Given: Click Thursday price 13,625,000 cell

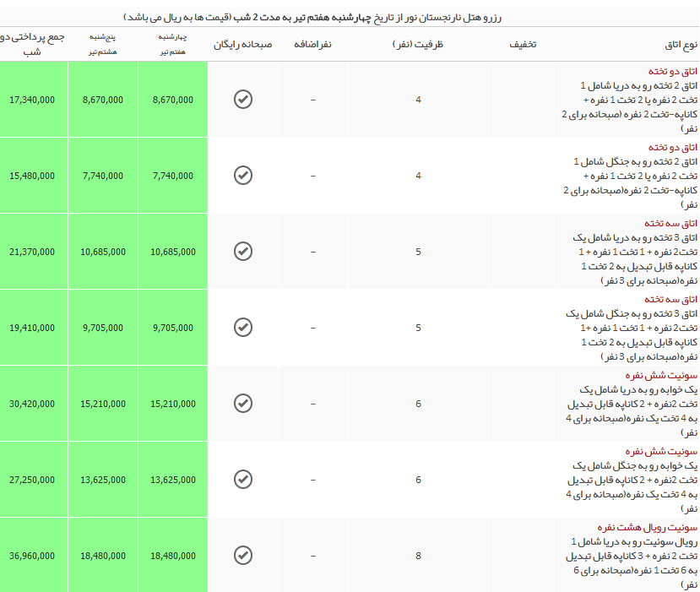Looking at the screenshot, I should [x=103, y=479].
